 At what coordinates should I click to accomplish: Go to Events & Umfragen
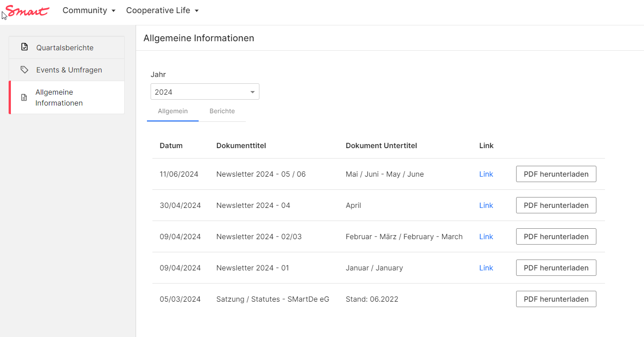[67, 70]
